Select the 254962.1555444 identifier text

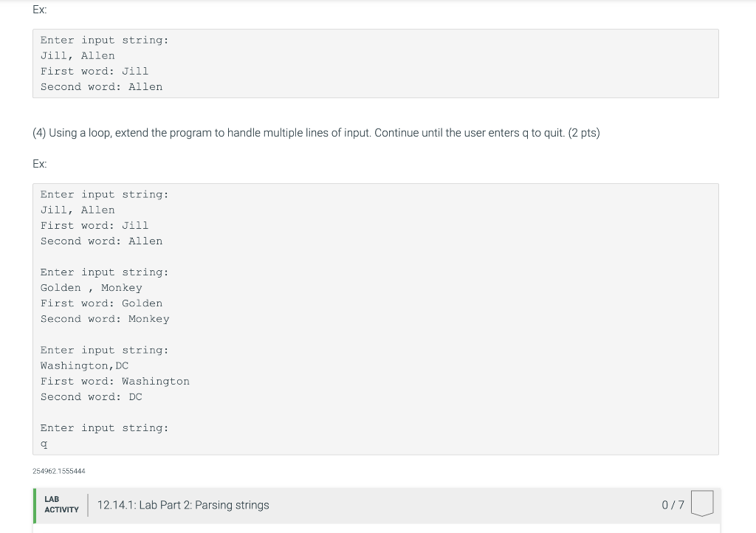tap(59, 471)
